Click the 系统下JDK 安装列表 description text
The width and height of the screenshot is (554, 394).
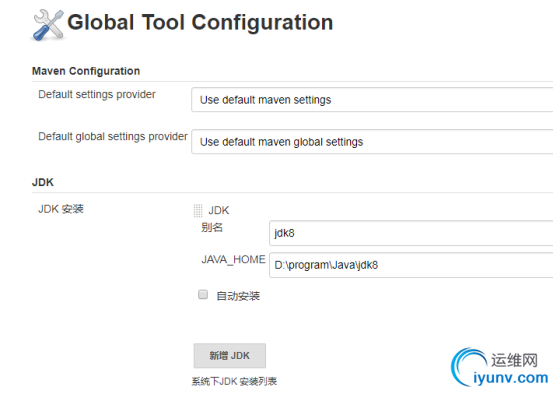pos(234,382)
